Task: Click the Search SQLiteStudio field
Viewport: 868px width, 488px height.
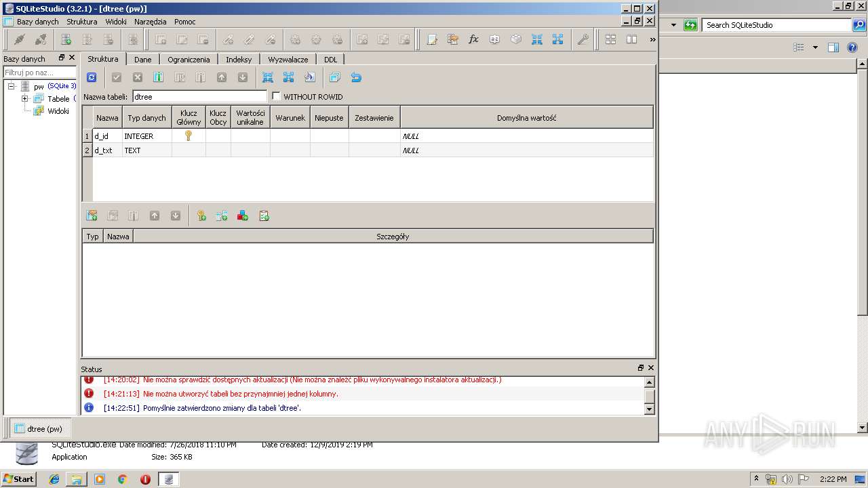Action: 776,25
